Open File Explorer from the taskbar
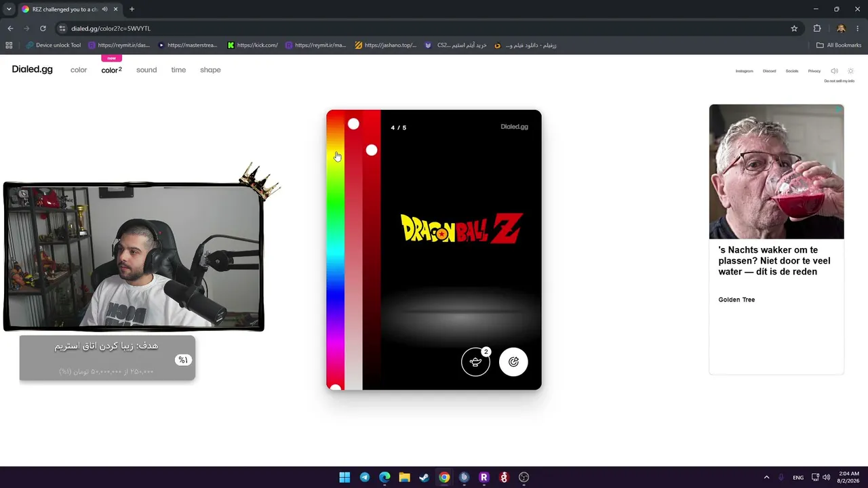This screenshot has width=868, height=488. (x=404, y=477)
